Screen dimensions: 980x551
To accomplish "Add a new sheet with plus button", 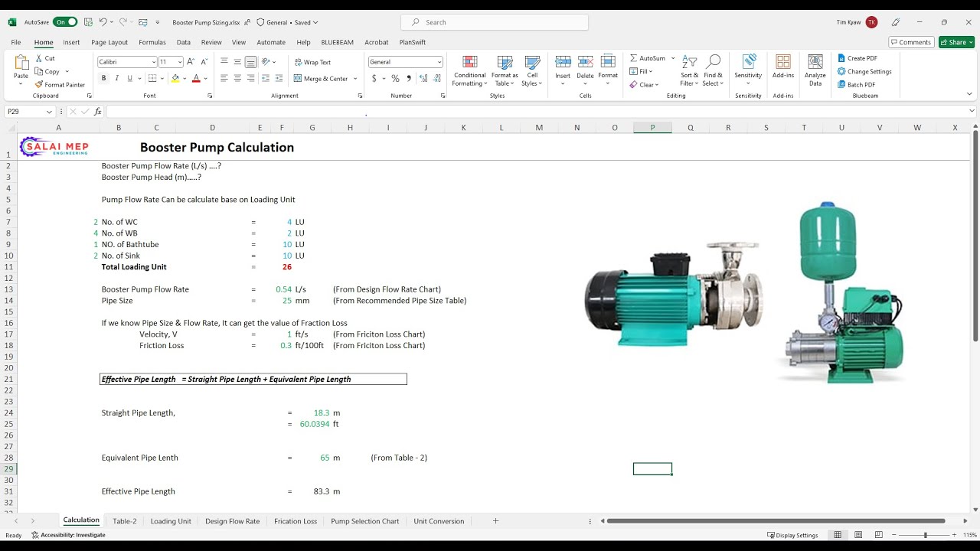I will [495, 521].
